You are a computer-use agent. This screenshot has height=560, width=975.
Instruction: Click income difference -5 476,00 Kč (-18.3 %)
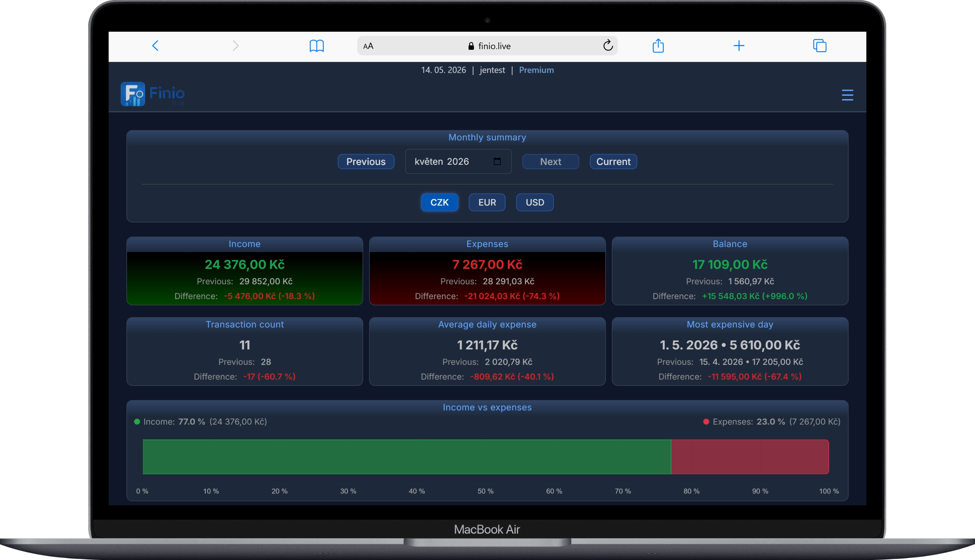coord(269,296)
